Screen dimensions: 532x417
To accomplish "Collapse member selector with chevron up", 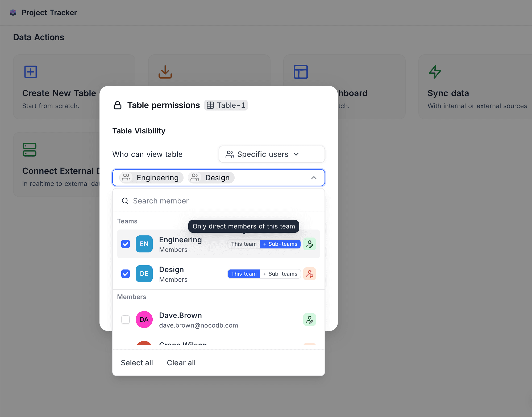I will tap(314, 178).
